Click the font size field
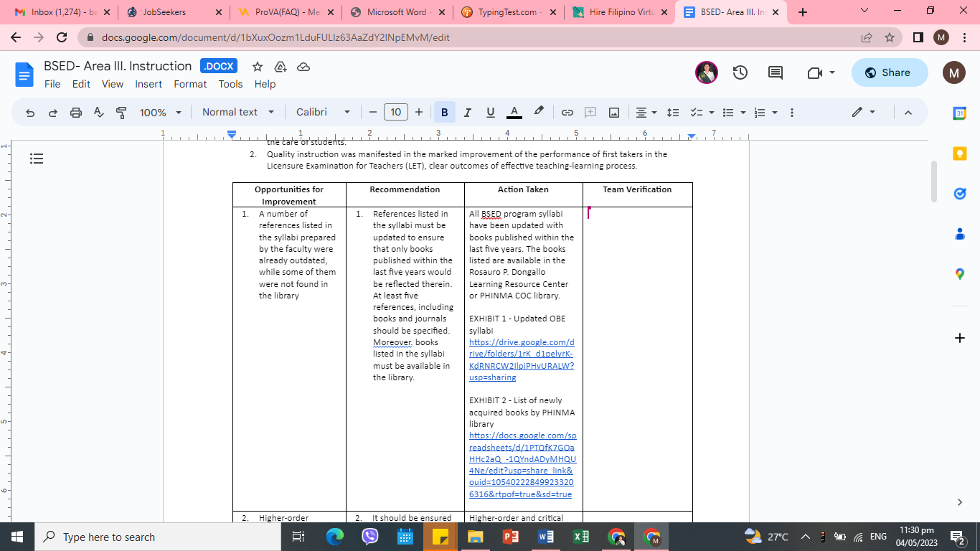 click(396, 112)
